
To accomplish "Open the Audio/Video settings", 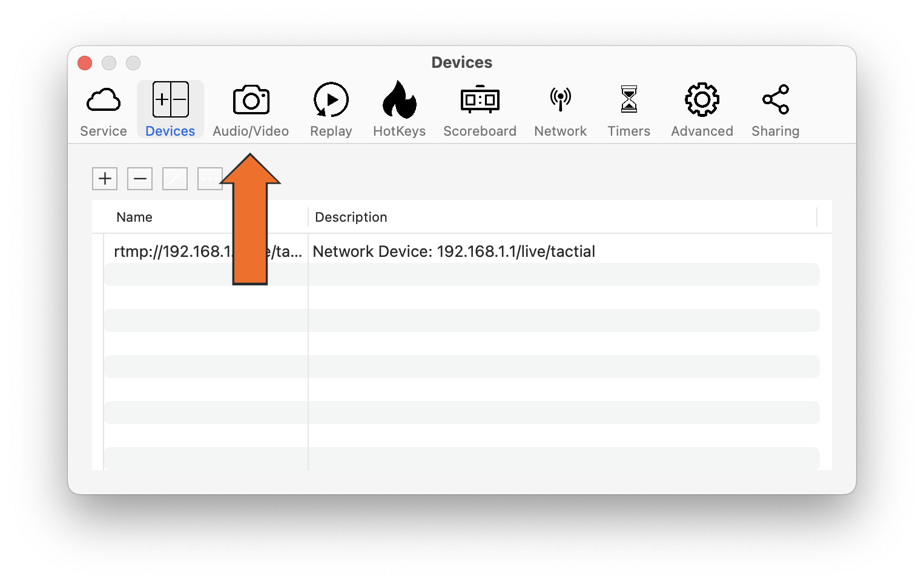I will pos(251,109).
